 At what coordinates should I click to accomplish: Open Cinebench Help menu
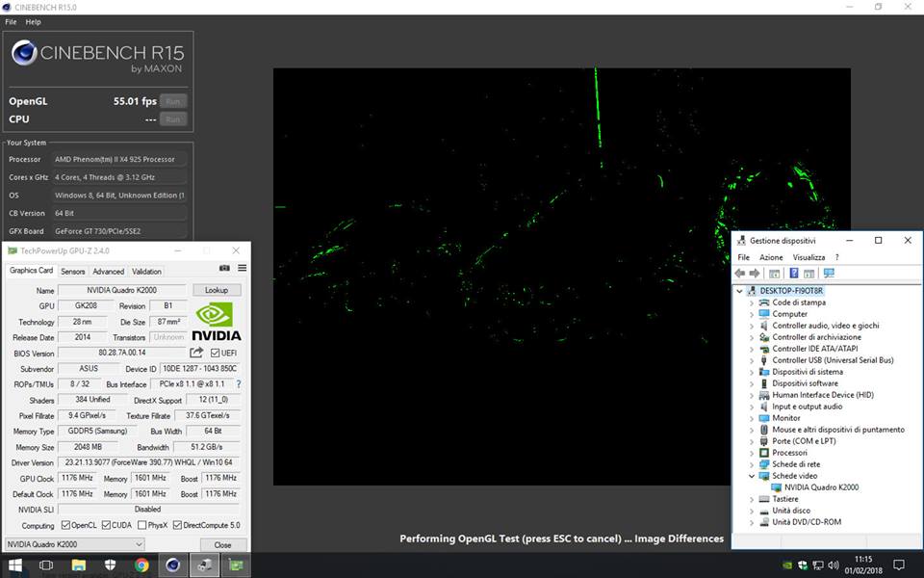point(33,22)
